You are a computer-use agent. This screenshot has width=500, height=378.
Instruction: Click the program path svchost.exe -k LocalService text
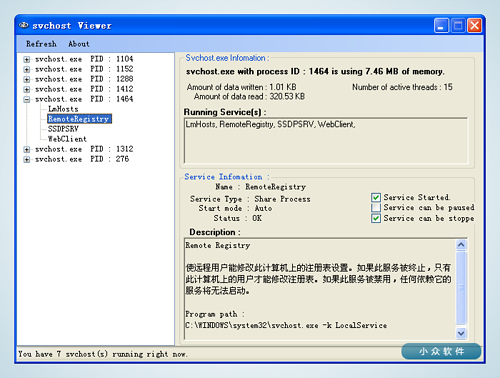[x=286, y=325]
